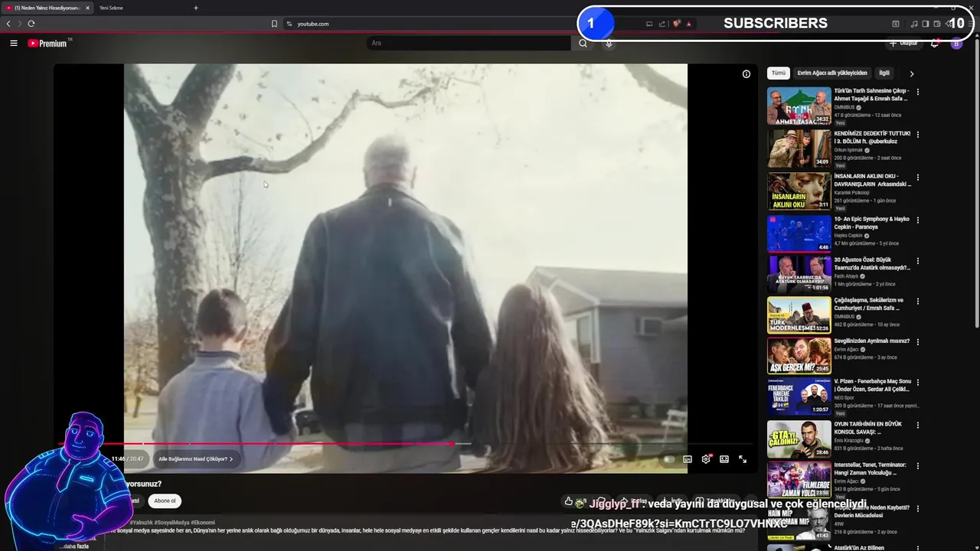
Task: Select the 'İlgili' filter chip
Action: [884, 73]
